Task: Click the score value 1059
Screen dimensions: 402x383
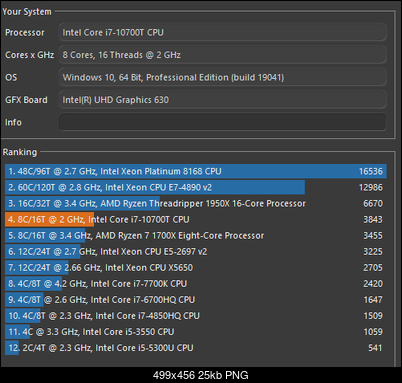Action: point(373,331)
